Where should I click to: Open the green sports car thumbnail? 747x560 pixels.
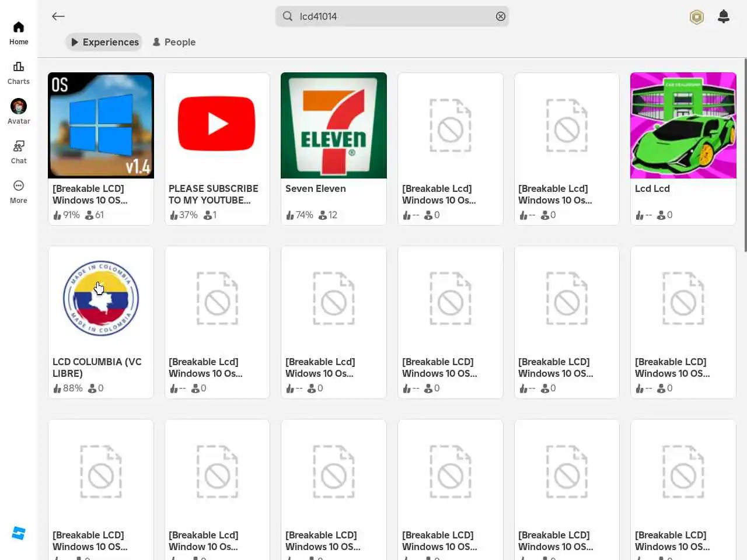pos(683,125)
